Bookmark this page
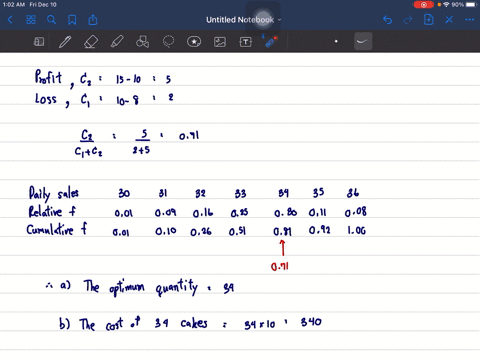480x360 pixels. (72, 20)
